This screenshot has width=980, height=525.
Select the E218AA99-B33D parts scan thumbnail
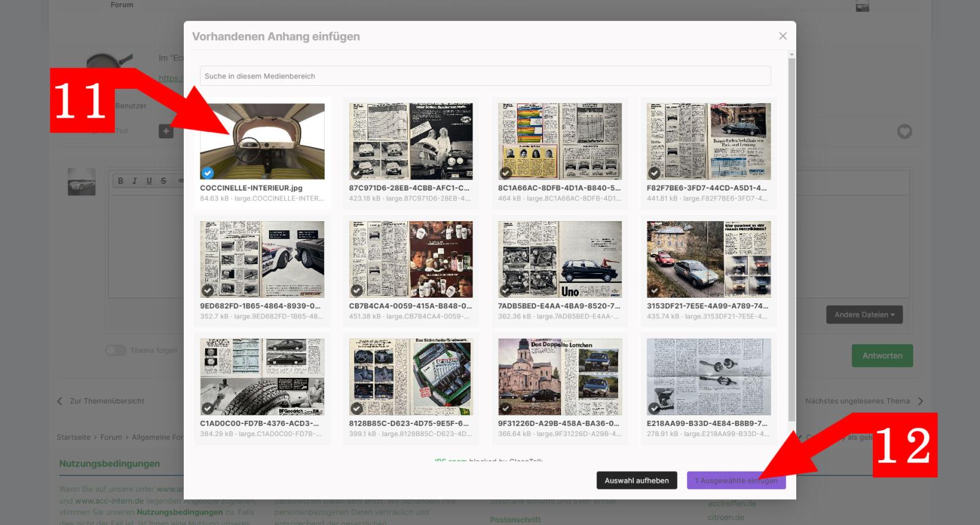[709, 377]
